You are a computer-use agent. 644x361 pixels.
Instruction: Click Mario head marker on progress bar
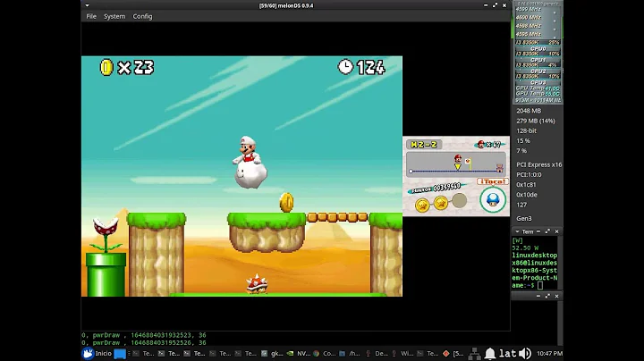pyautogui.click(x=458, y=158)
